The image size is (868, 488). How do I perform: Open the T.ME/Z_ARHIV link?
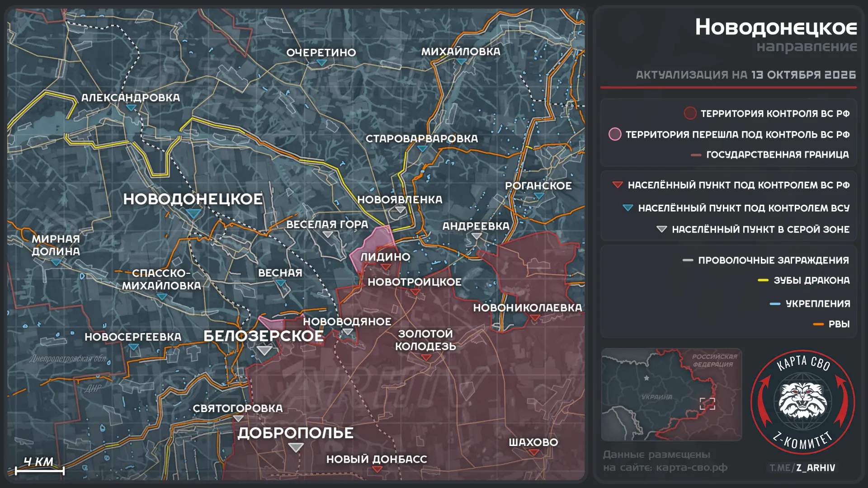tap(802, 468)
